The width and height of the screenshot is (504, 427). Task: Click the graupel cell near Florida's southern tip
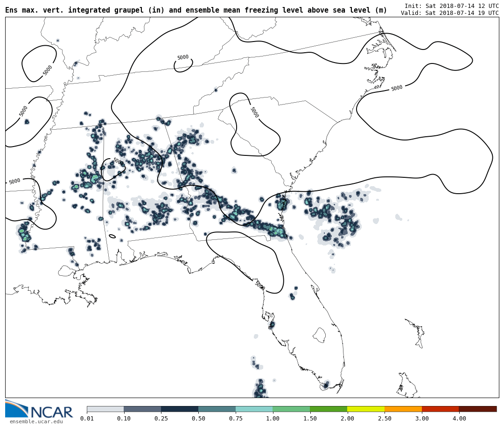pyautogui.click(x=325, y=385)
